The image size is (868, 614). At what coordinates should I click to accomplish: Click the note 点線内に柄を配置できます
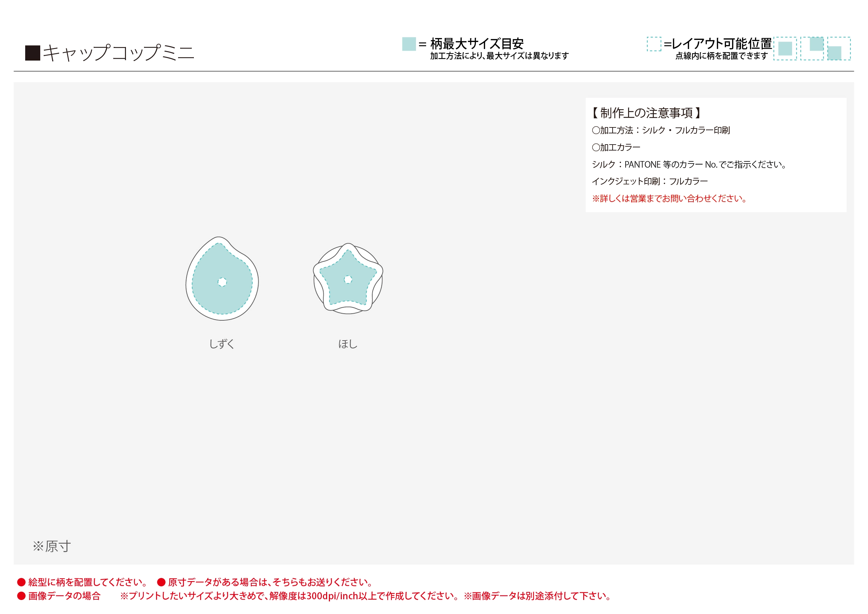point(722,56)
